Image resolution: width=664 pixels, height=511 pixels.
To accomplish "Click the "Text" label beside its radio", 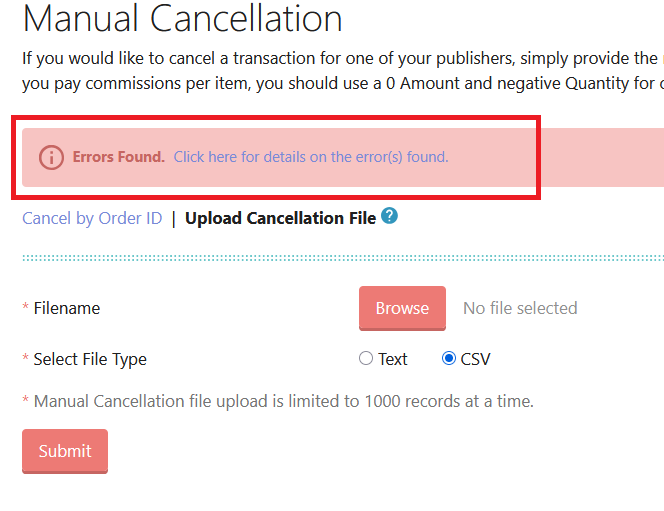I will [x=393, y=359].
